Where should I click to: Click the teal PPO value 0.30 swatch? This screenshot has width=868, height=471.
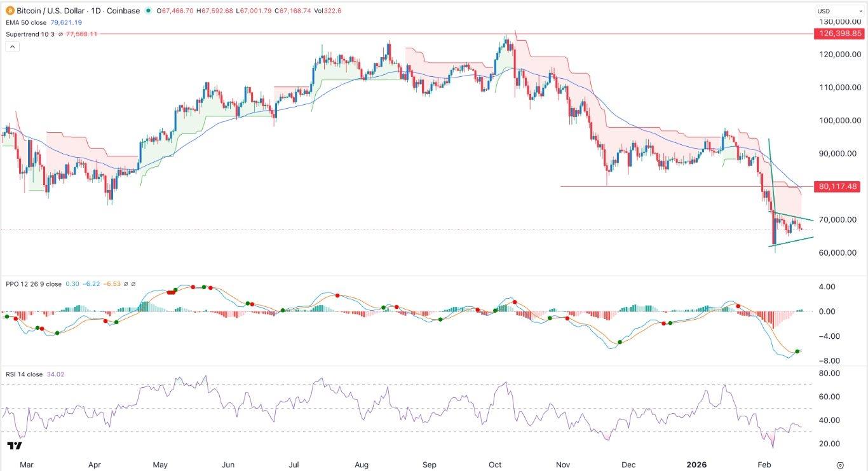coord(72,285)
